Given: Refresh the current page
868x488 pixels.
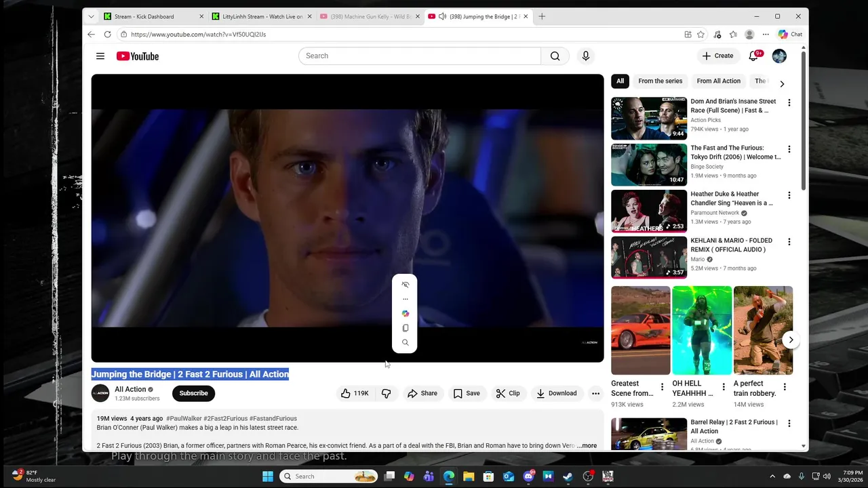Looking at the screenshot, I should pyautogui.click(x=107, y=34).
